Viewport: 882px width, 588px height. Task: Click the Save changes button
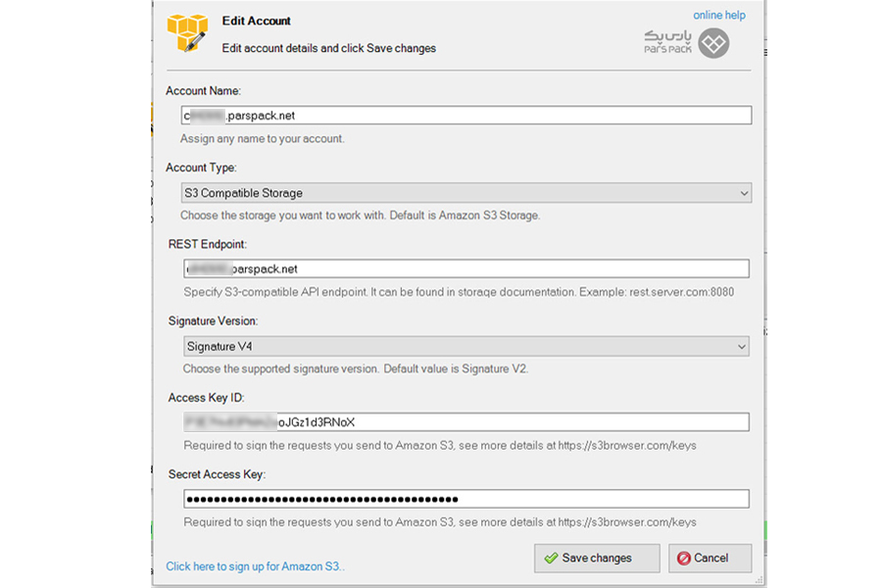tap(597, 559)
